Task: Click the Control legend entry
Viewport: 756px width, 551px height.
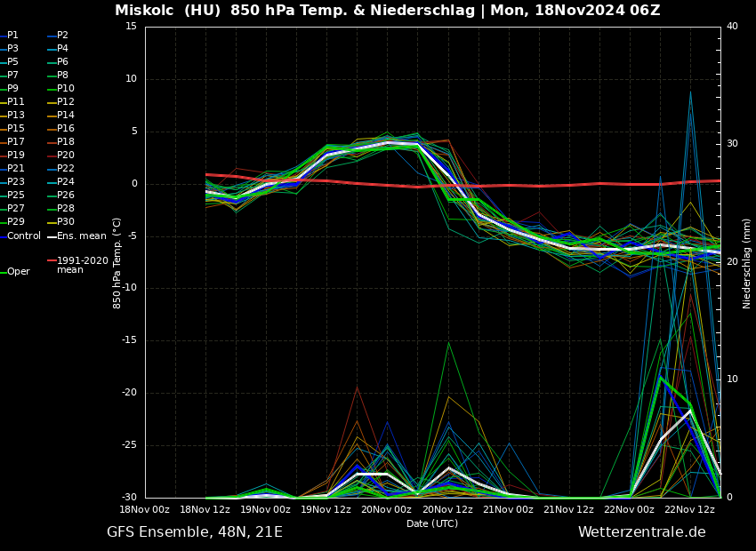Action: click(23, 236)
